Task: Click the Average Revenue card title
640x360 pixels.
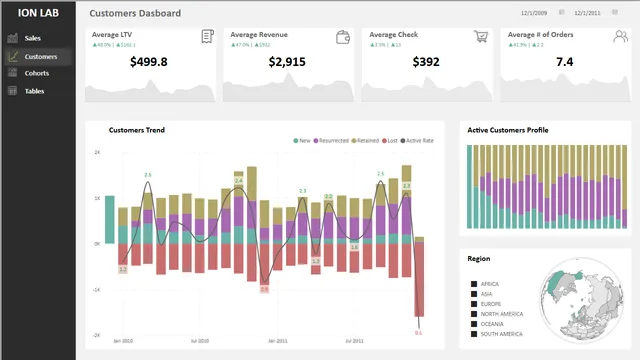Action: coord(259,35)
